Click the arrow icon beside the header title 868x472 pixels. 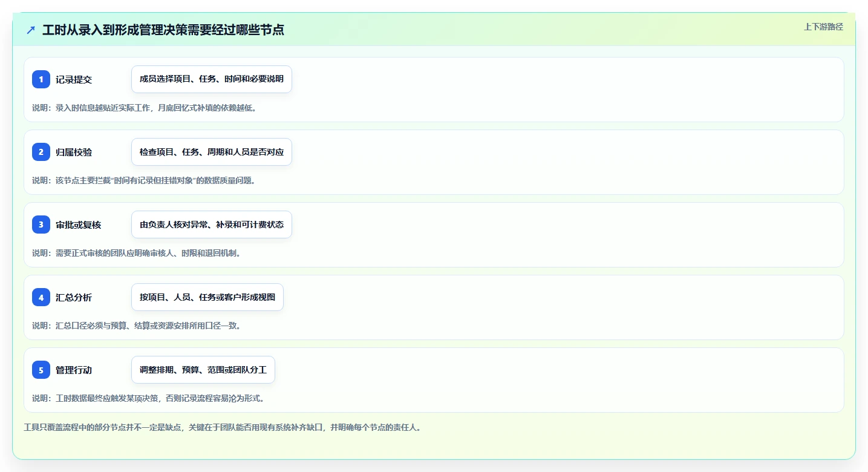point(31,30)
